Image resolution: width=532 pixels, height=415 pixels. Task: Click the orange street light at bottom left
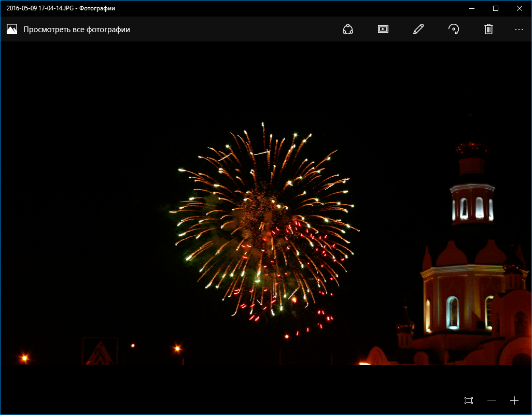(24, 357)
